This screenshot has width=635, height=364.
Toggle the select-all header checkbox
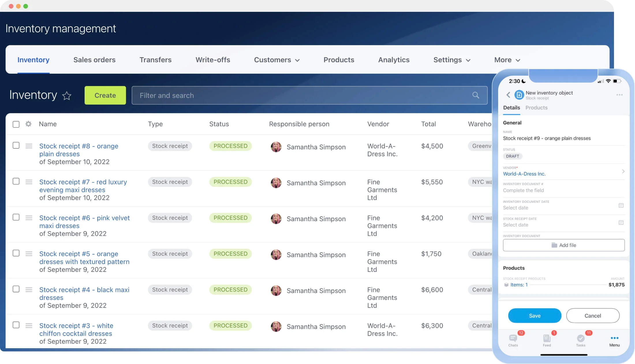[16, 124]
